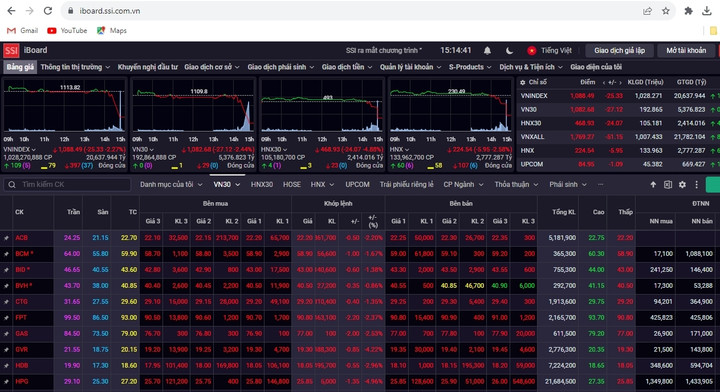Pin the HPG stock row

pos(6,381)
